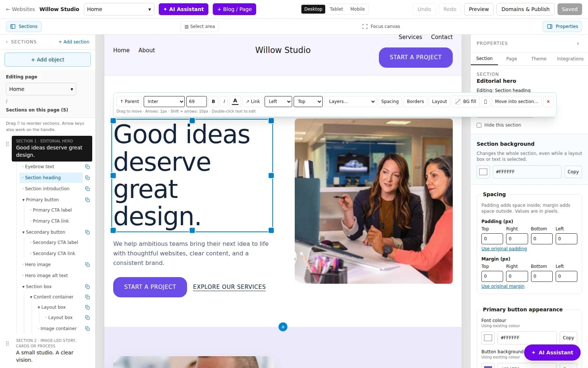Collapse the Properties panel with its chevron
The image size is (588, 368).
click(x=578, y=43)
